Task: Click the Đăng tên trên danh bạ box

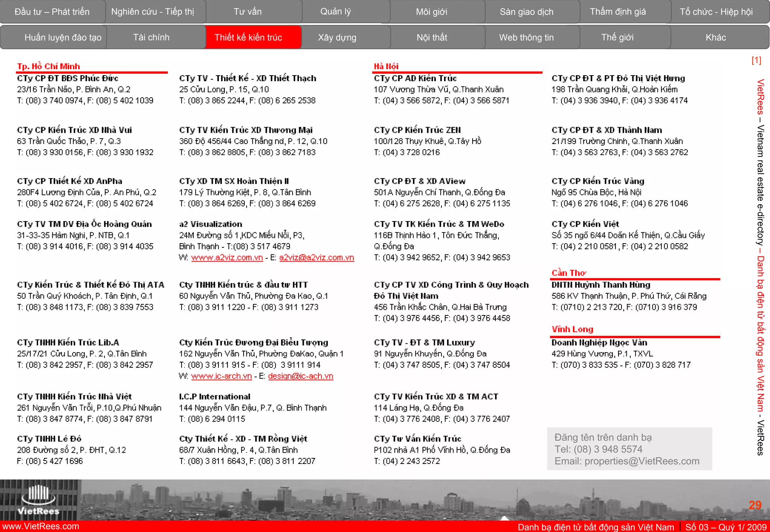Action: tap(629, 449)
